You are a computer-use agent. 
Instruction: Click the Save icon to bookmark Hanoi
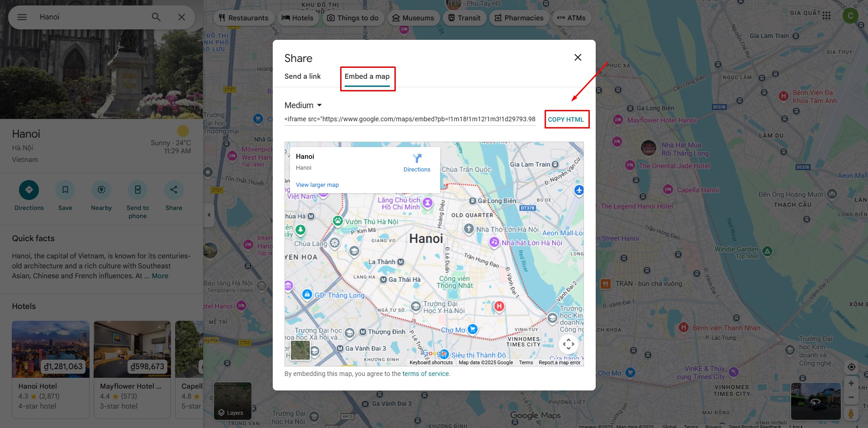(65, 190)
